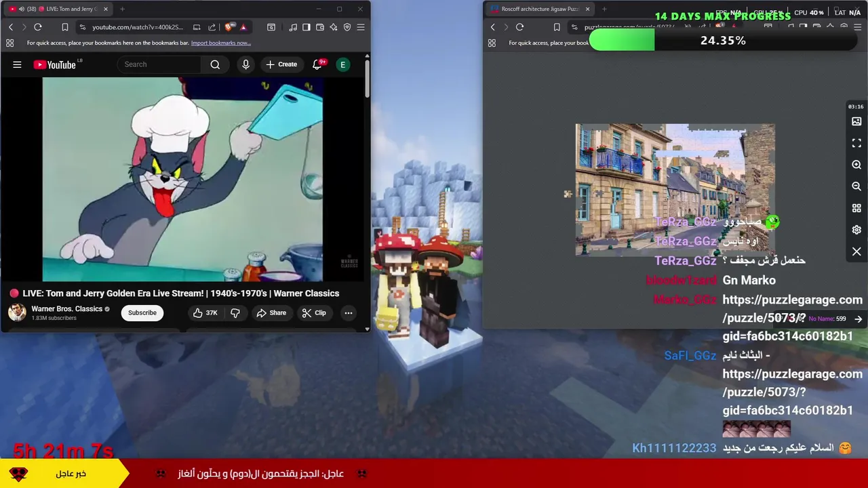Open the VPN shield icon in YouTube window

coord(347,27)
